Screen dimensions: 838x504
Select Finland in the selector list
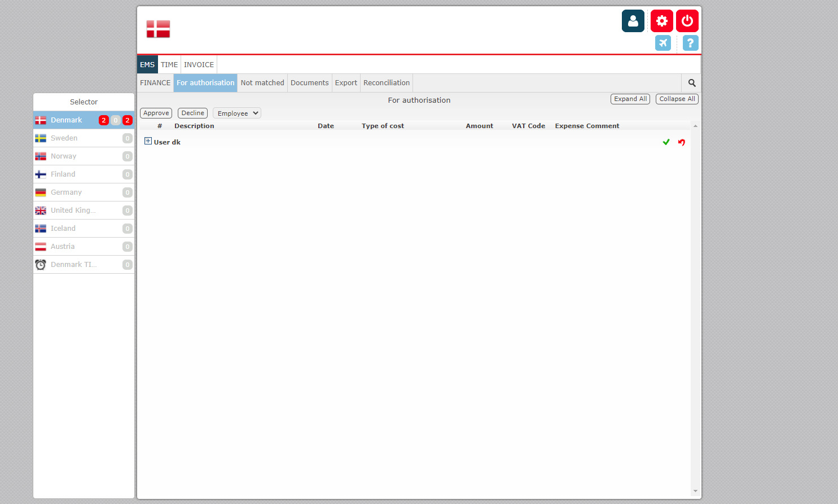pos(84,174)
